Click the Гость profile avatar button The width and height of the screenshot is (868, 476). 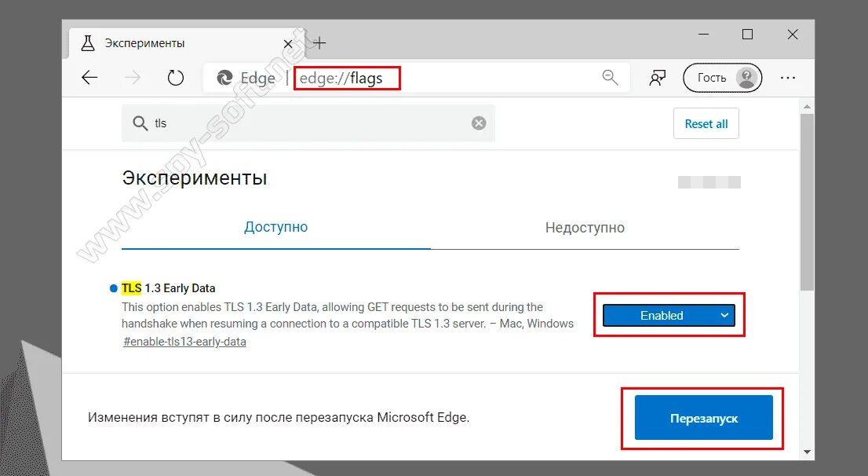722,78
